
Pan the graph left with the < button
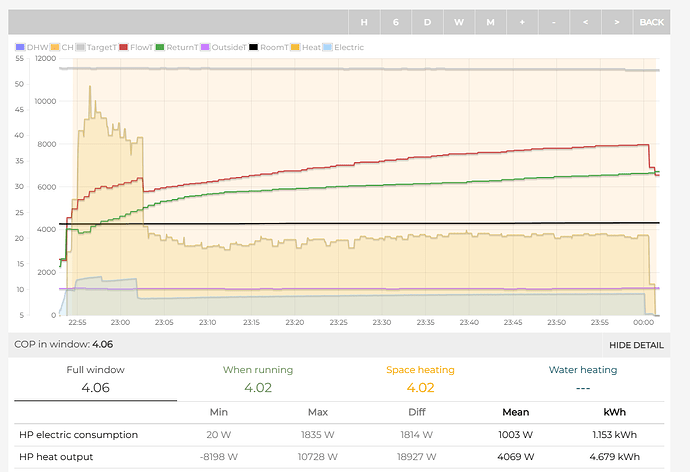point(585,22)
